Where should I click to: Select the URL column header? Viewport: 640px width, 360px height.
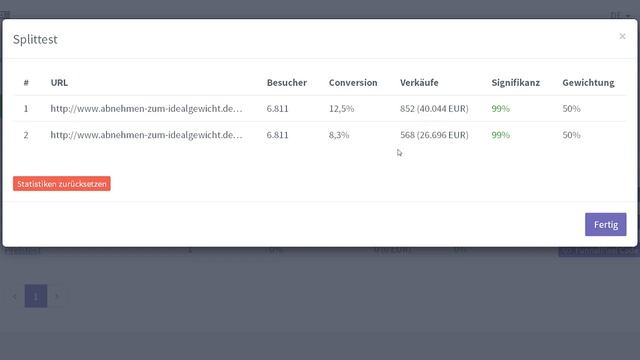59,82
